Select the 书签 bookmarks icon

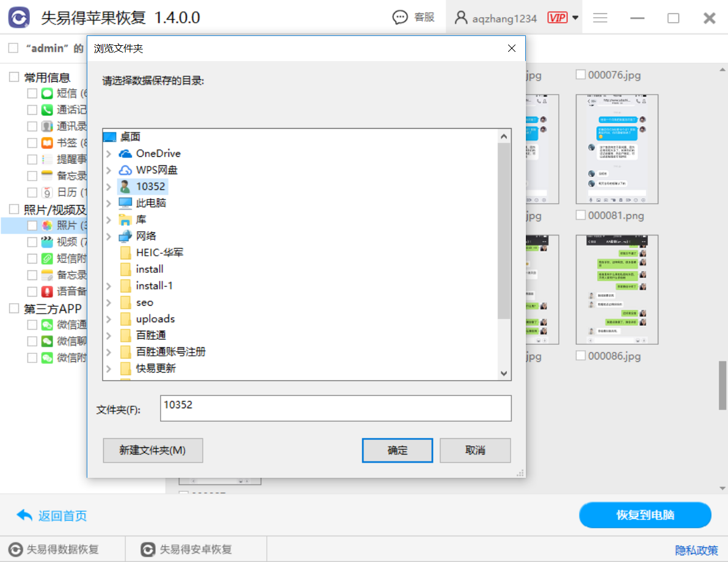point(46,143)
